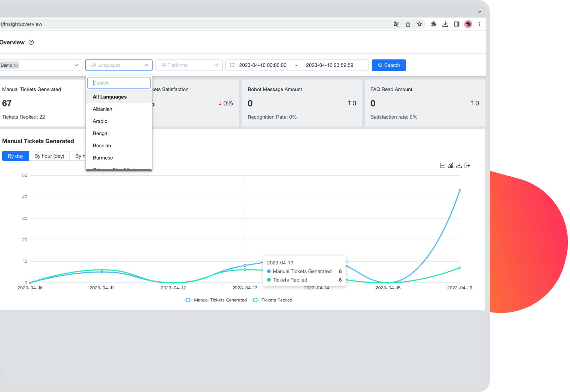Choose Bengali from the language list
The width and height of the screenshot is (570, 392).
101,133
